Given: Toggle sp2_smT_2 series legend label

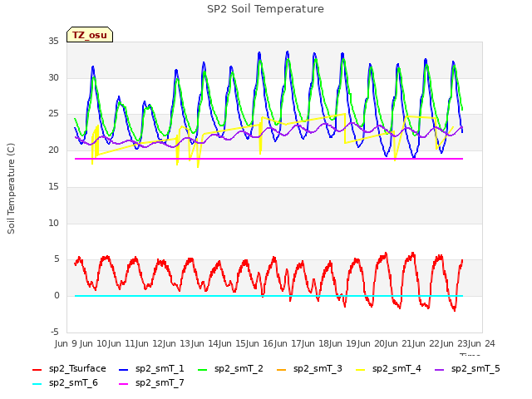Looking at the screenshot, I should (239, 369).
